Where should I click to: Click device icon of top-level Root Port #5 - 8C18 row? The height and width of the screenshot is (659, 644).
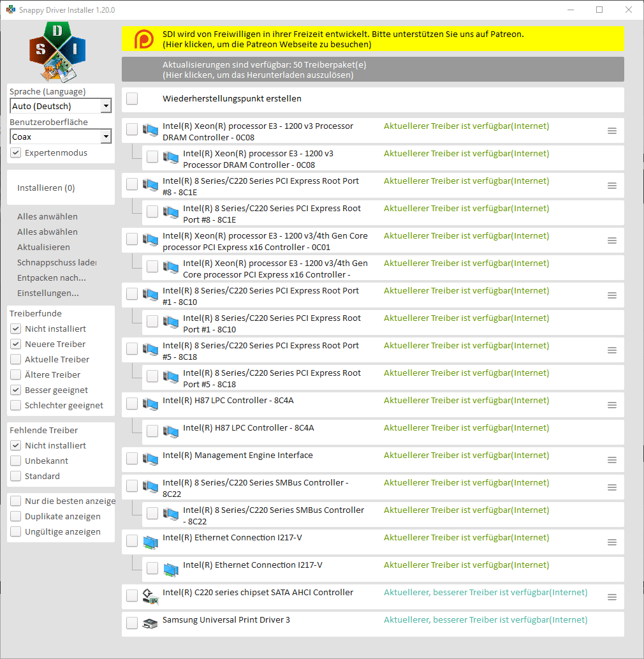point(150,349)
